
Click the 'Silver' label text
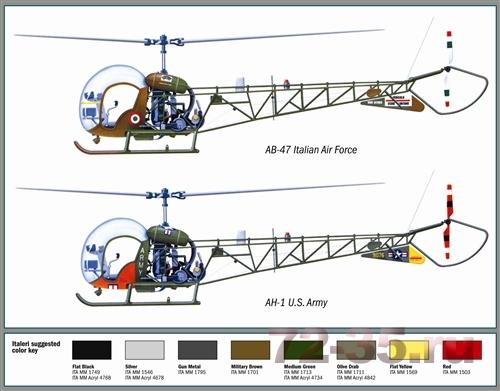click(x=131, y=366)
